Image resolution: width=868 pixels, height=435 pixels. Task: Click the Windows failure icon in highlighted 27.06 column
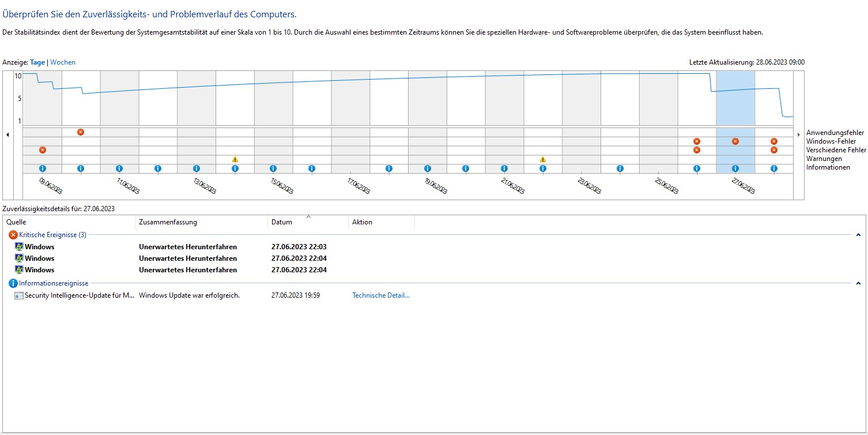[x=735, y=141]
